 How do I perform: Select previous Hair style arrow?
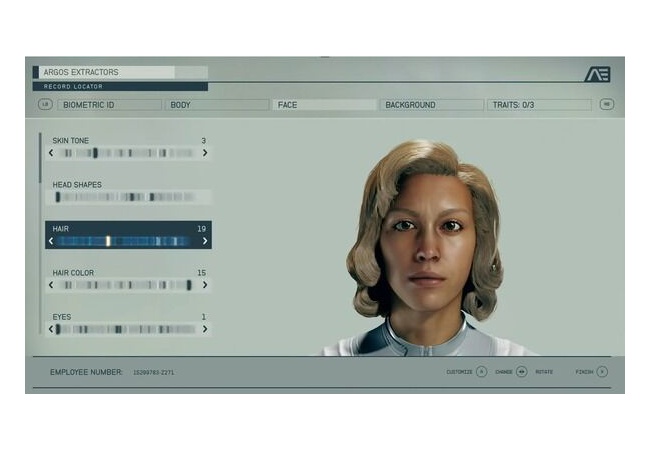[x=51, y=241]
